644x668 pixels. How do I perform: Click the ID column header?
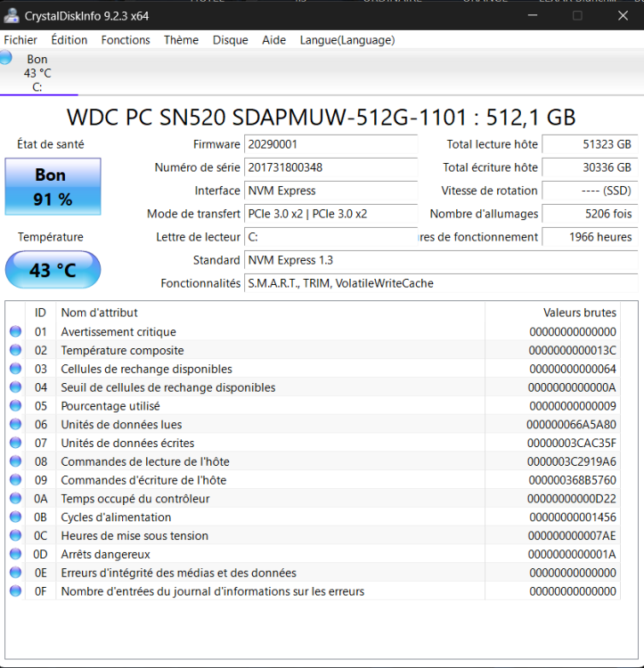(40, 313)
